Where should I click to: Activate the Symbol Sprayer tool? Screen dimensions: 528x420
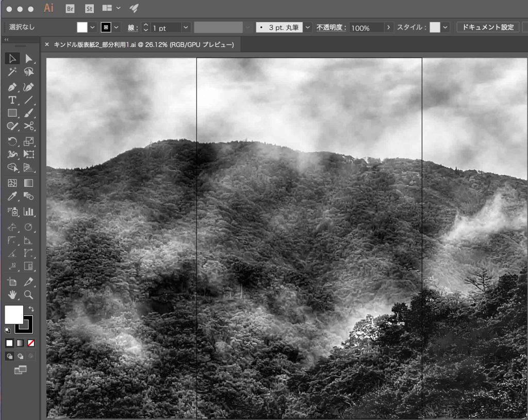(x=12, y=212)
